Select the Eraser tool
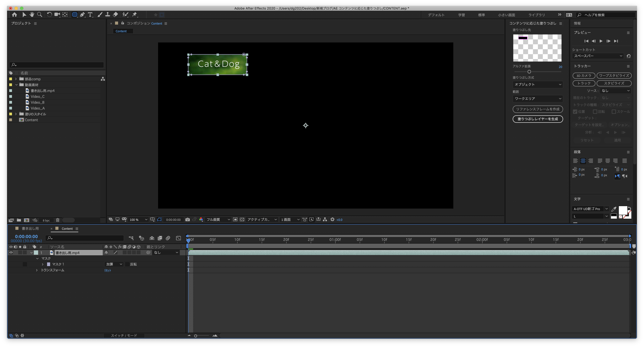Screen dimensions: 644x347 pyautogui.click(x=115, y=14)
